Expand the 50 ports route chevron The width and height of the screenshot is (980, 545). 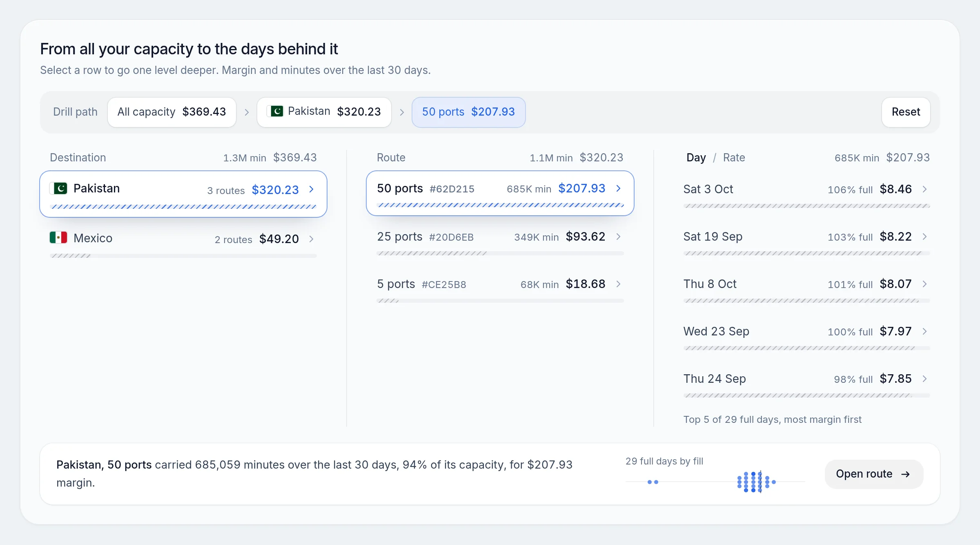point(619,188)
